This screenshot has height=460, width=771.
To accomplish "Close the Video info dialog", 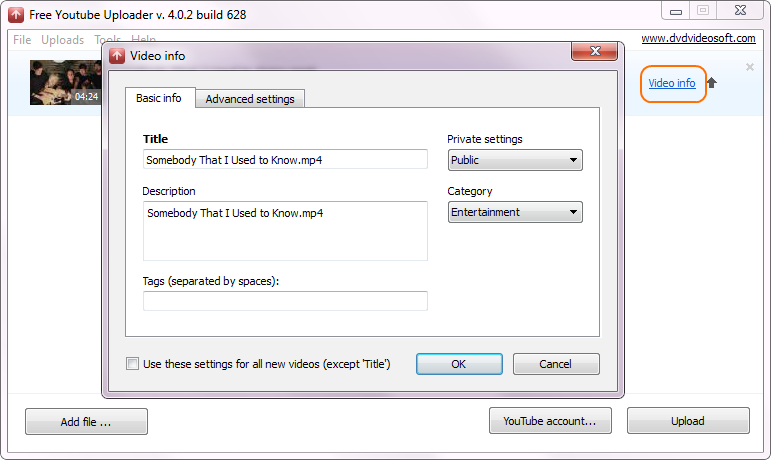I will tap(598, 52).
